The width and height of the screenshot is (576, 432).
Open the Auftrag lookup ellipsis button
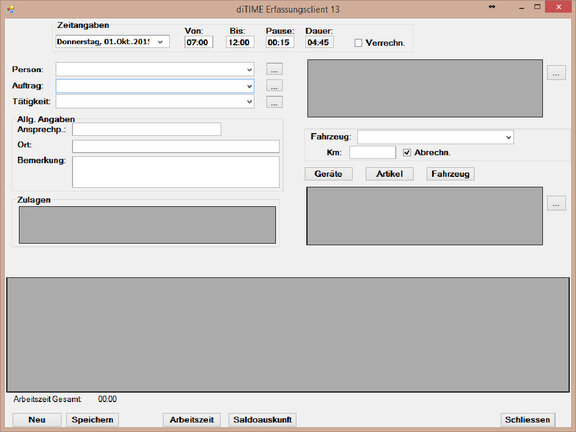274,86
